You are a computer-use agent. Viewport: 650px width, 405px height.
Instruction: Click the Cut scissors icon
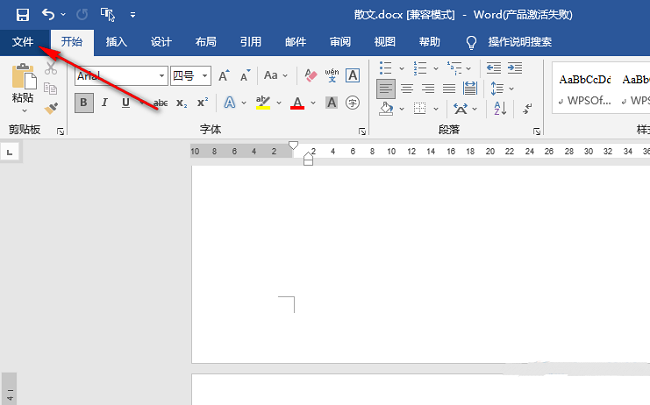coord(51,67)
